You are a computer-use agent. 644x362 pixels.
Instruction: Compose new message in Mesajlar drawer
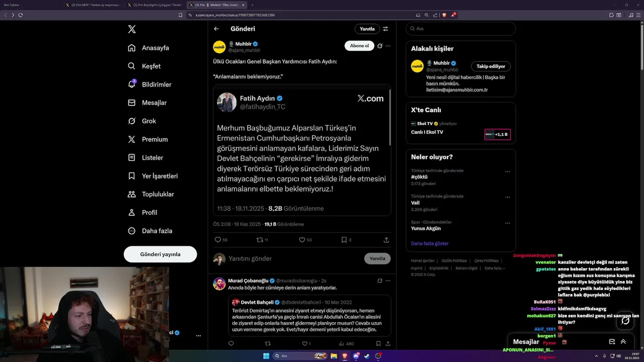pos(612,341)
